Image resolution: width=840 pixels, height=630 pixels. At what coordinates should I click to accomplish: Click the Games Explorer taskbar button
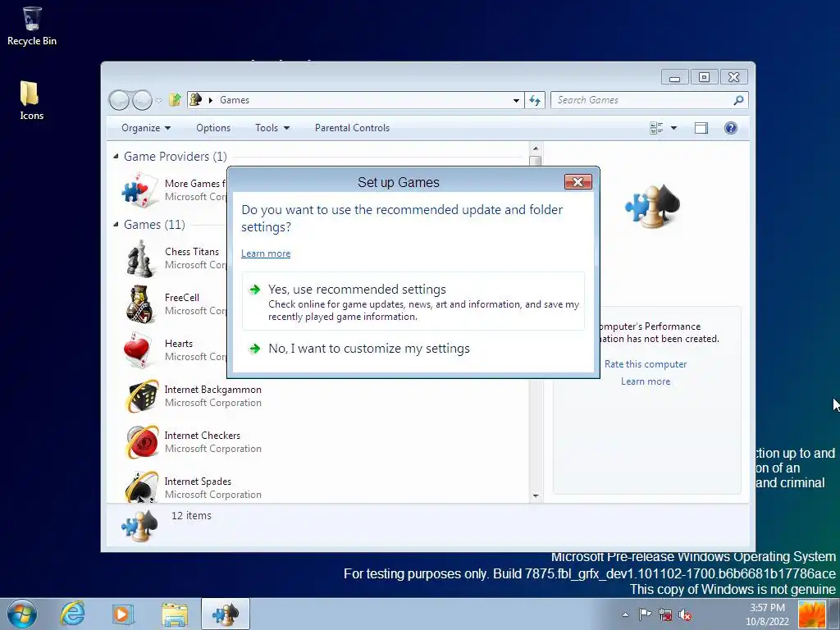coord(226,614)
